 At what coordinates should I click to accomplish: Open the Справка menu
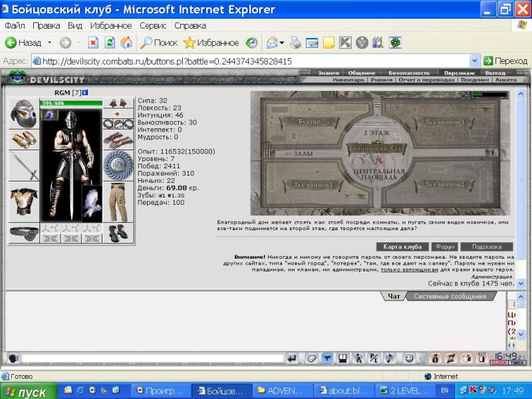coord(190,25)
